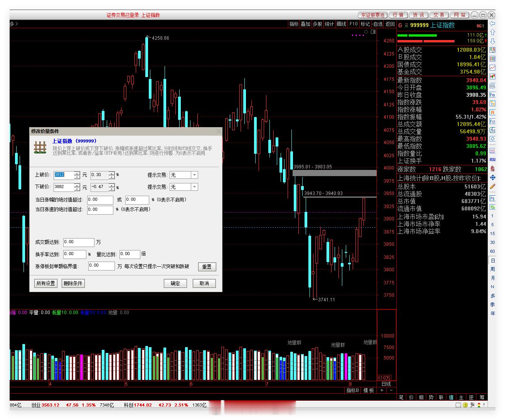Viewport: 505px width, 420px height.
Task: Click the Fiz icon in the right sidebar
Action: coord(492,121)
